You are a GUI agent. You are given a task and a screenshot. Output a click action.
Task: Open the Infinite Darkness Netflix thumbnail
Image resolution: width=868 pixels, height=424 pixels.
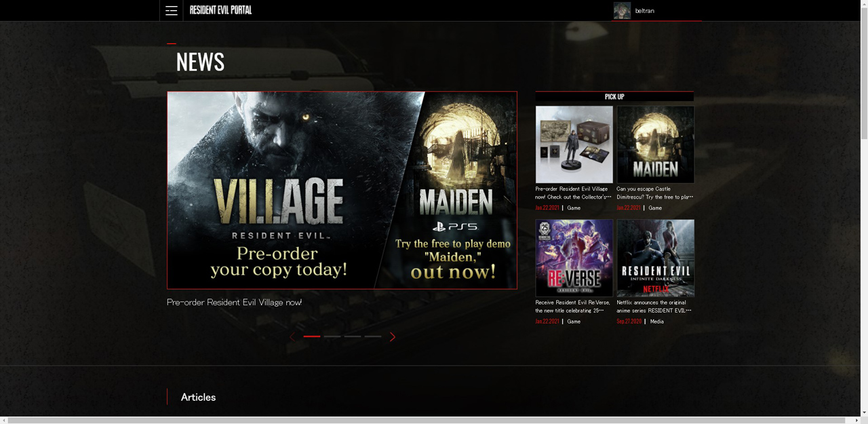click(656, 258)
